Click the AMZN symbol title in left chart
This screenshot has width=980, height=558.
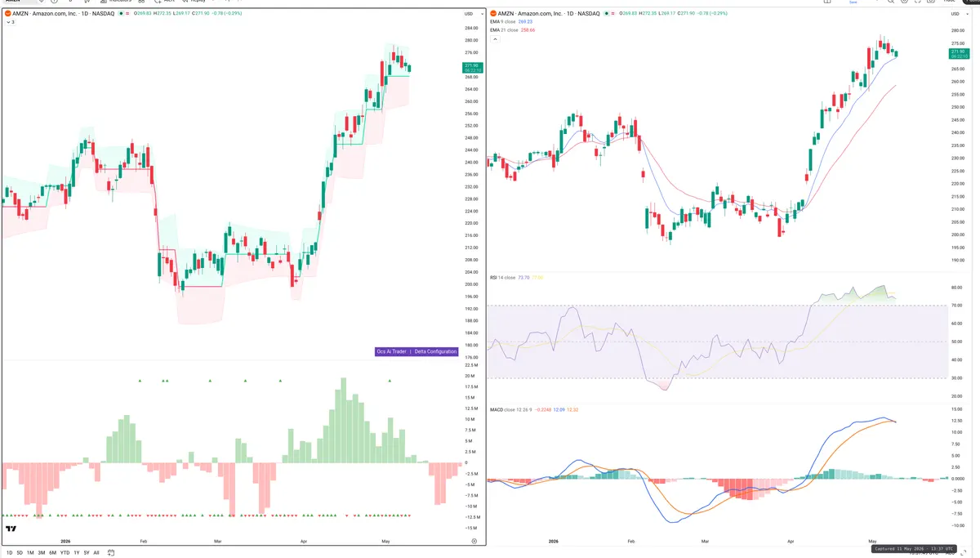click(64, 14)
